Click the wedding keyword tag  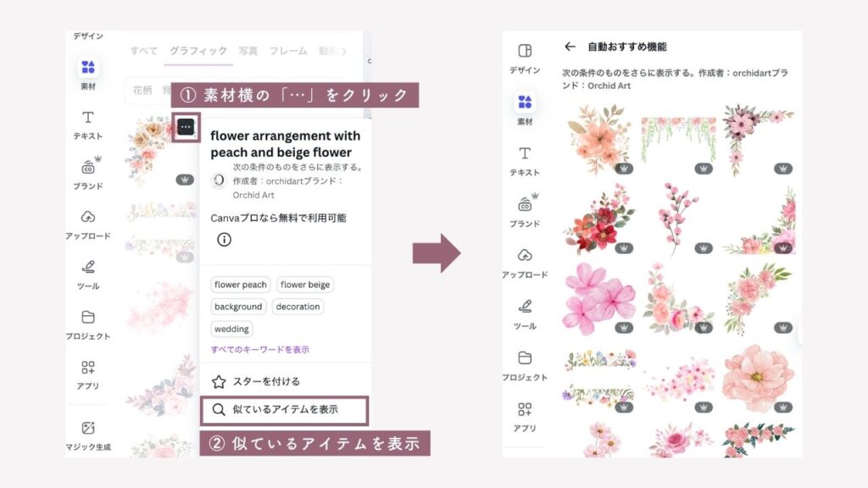231,329
